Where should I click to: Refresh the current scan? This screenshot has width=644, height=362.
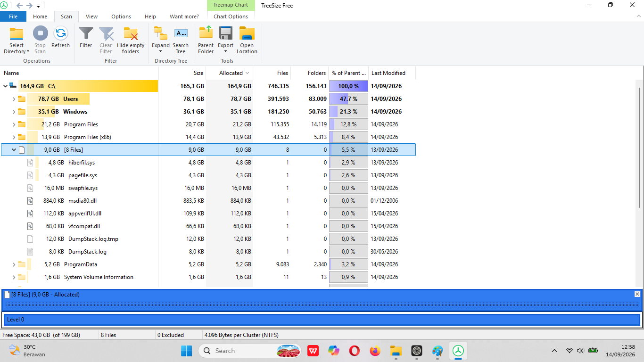[x=60, y=37]
